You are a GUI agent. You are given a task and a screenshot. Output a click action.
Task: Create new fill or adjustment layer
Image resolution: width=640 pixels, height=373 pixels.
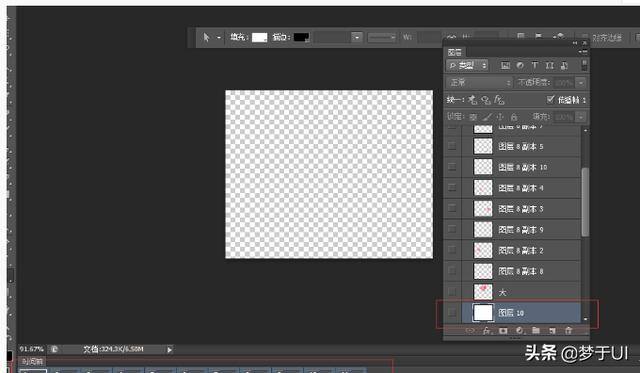point(519,331)
